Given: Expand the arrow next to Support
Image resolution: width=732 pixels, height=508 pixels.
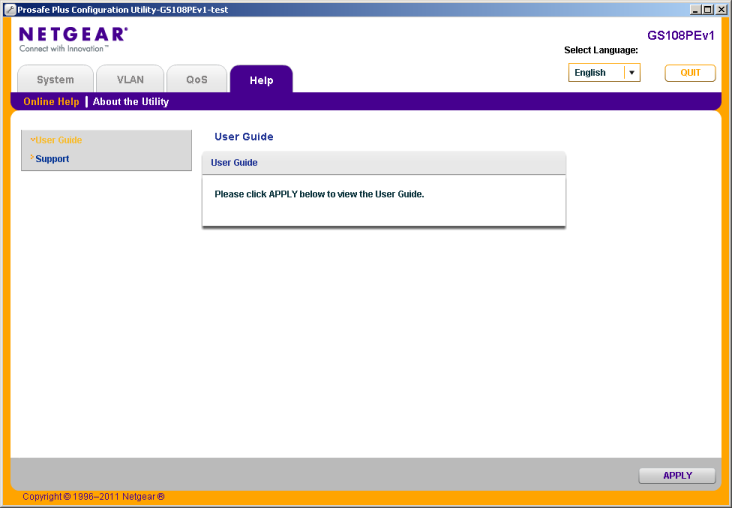Looking at the screenshot, I should (32, 157).
